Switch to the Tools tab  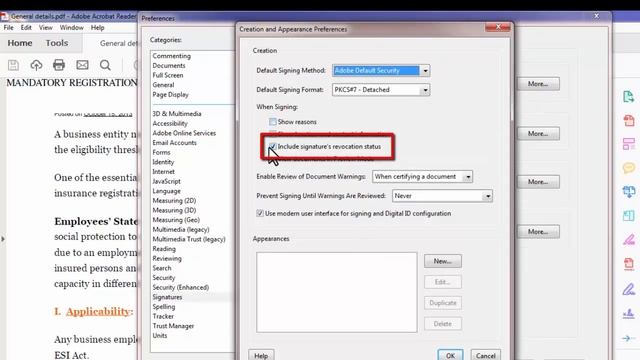(x=57, y=43)
